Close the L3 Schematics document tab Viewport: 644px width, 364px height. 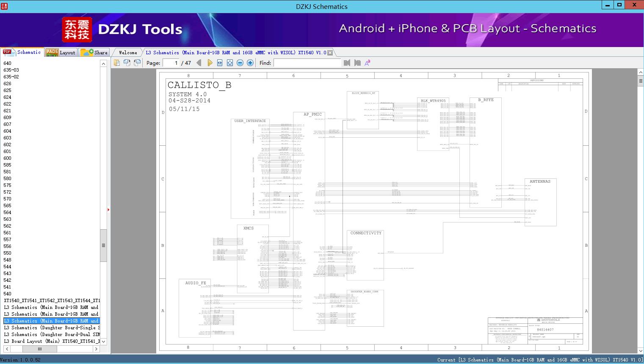[330, 53]
